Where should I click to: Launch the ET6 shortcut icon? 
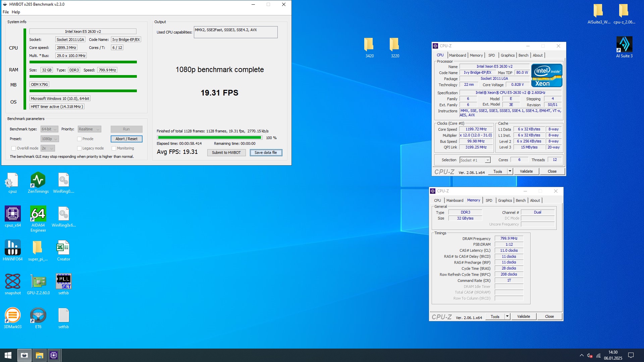tap(38, 318)
